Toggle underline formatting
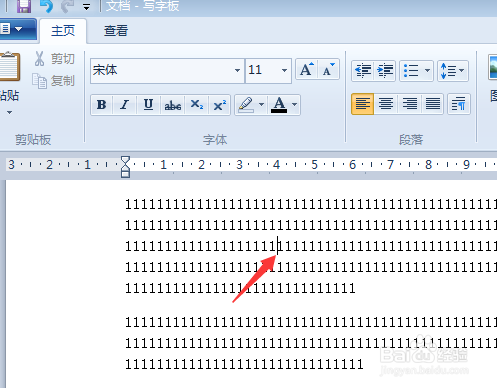The width and height of the screenshot is (497, 388). click(x=148, y=105)
